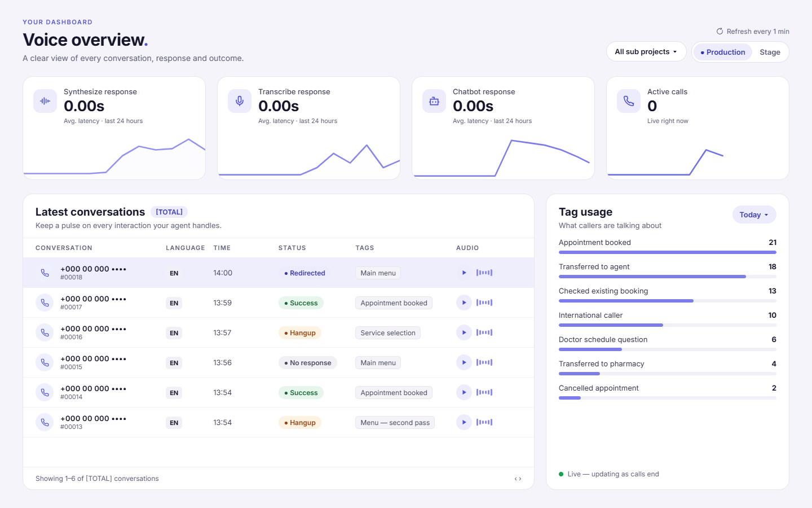Viewport: 812px width, 508px height.
Task: Click the Transcribe response microphone icon
Action: click(240, 101)
